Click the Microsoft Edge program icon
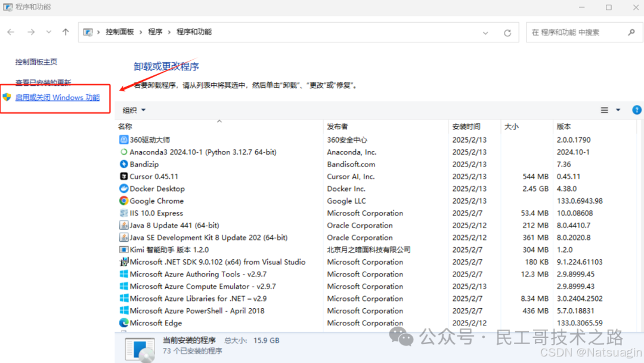Screen dimensions: 644x363 pos(123,323)
